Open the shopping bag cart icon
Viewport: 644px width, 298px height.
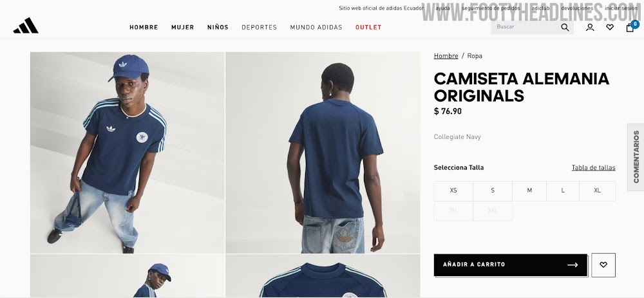(631, 26)
